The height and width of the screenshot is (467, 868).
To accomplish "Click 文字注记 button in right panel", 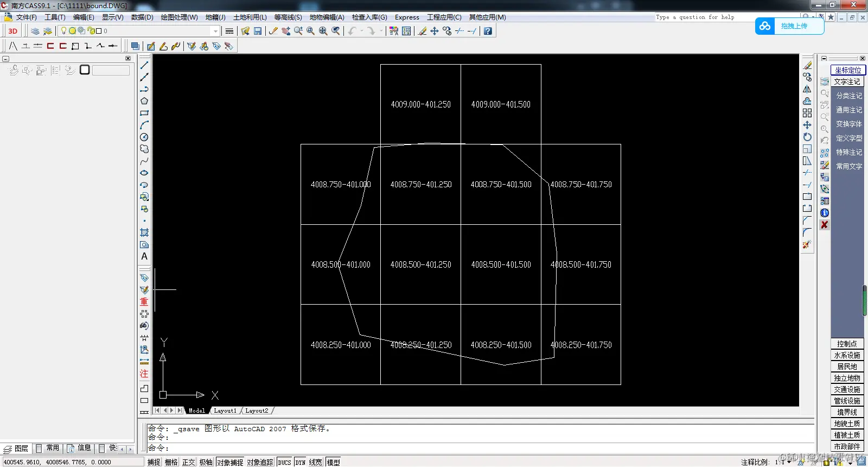I will click(847, 81).
